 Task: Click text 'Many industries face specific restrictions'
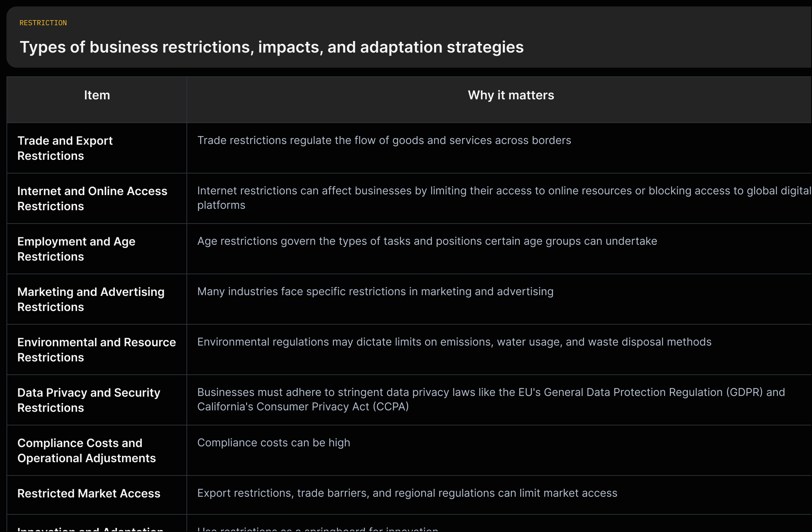302,292
